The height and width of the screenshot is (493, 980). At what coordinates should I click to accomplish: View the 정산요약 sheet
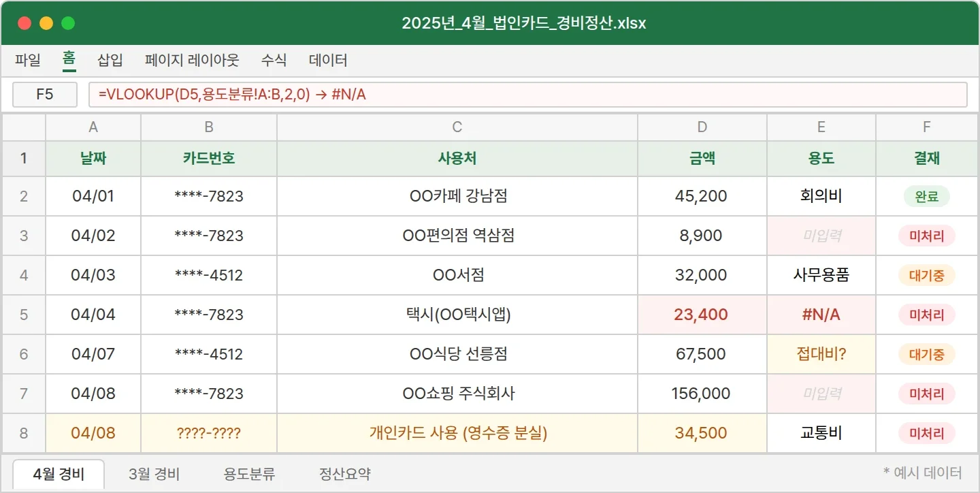[x=343, y=474]
